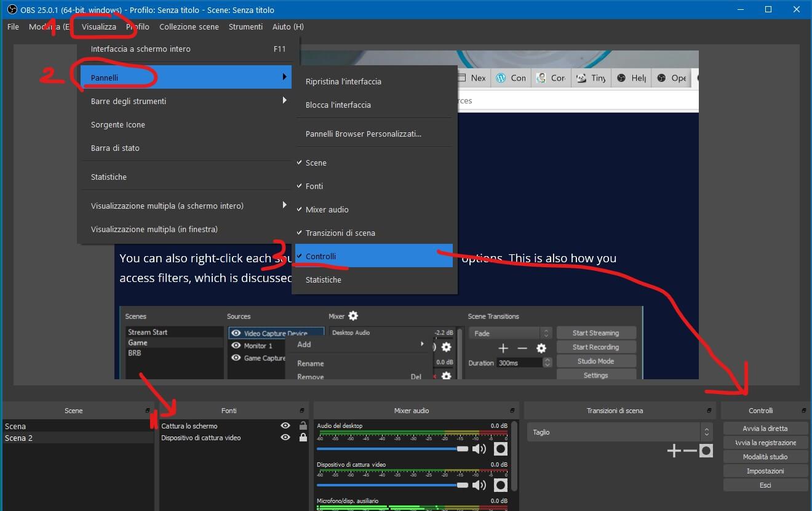Hide Cattura lo schermo with eye icon
The image size is (812, 511).
pos(285,426)
